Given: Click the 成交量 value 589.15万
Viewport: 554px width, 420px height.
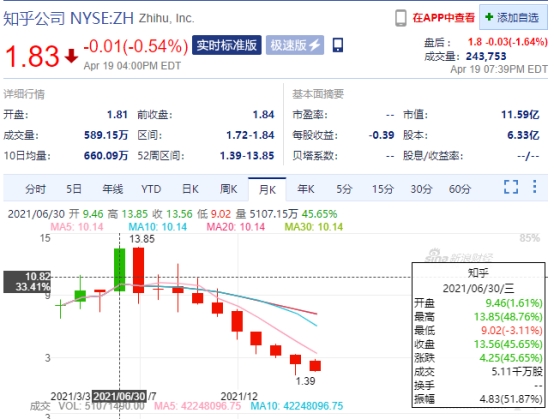Looking at the screenshot, I should coord(106,135).
